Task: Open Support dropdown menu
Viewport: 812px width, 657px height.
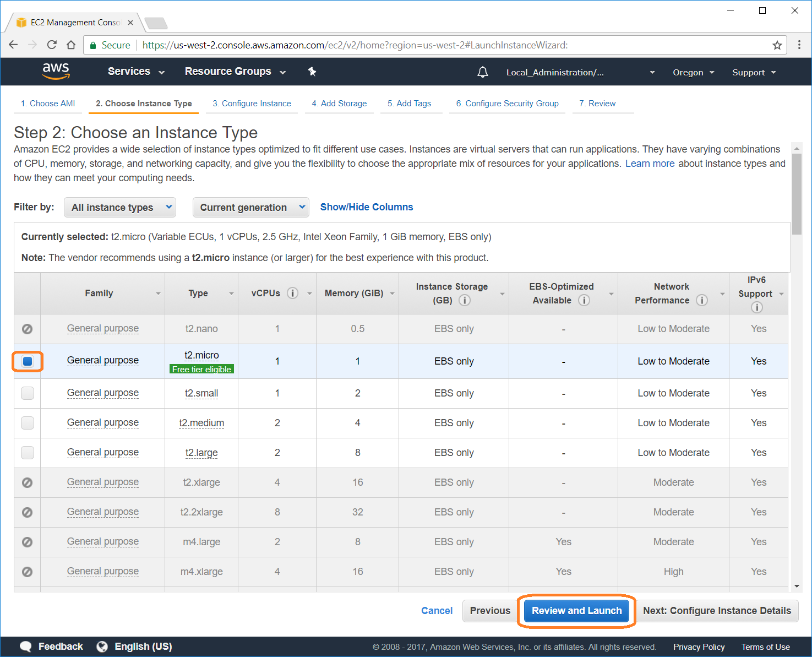Action: point(754,72)
